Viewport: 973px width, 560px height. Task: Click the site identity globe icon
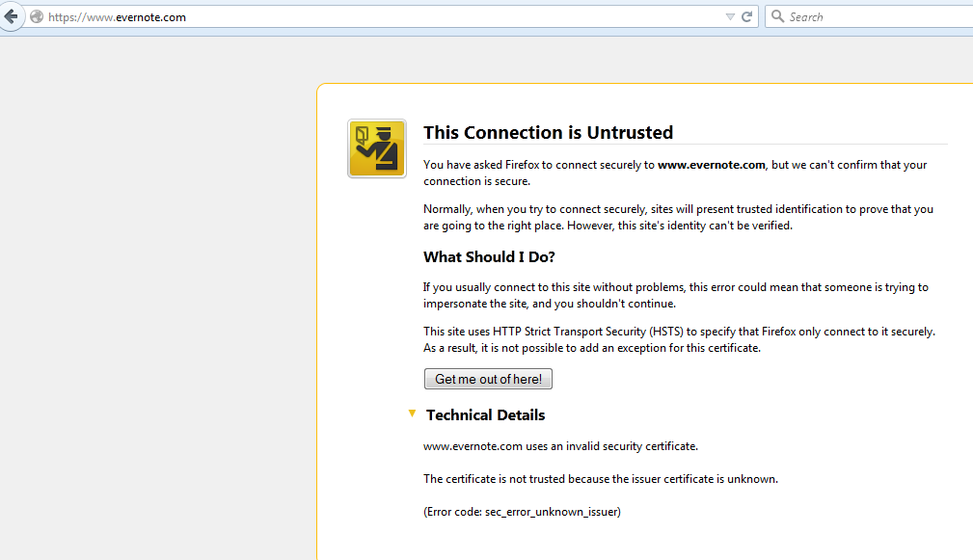[x=37, y=16]
